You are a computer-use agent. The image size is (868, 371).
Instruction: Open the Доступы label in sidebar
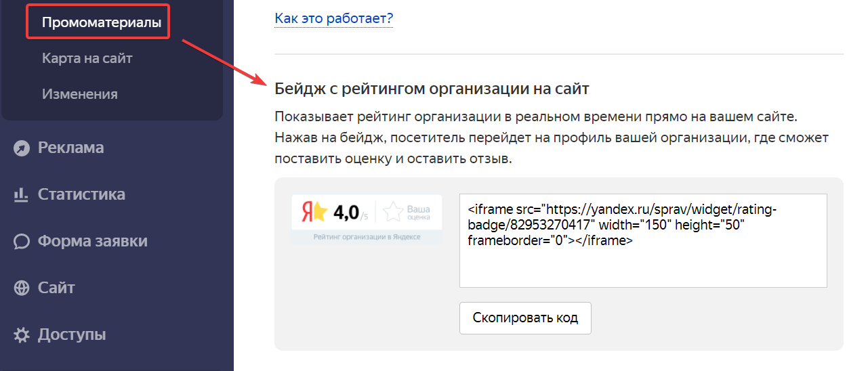(72, 334)
